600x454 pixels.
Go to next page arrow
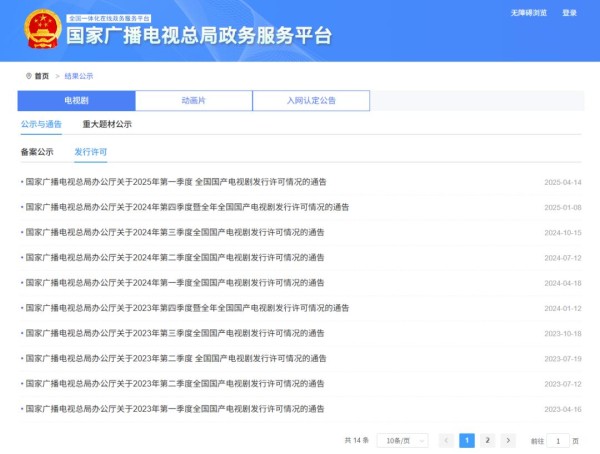tap(508, 441)
